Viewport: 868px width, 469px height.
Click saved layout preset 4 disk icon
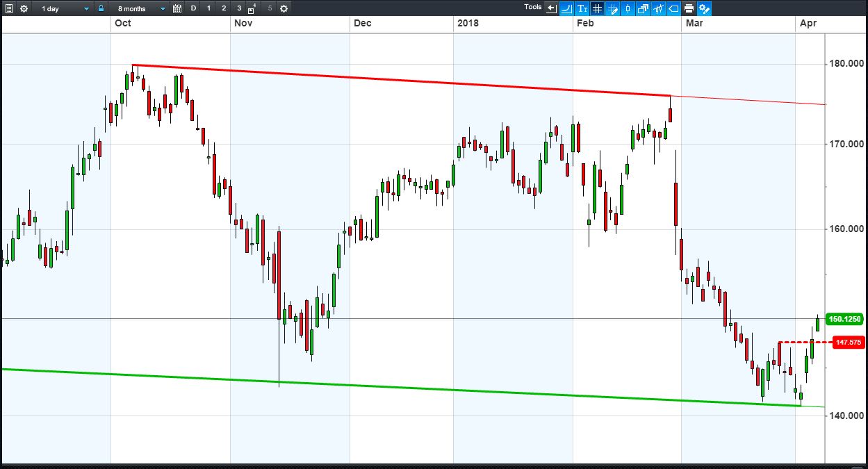coord(252,8)
